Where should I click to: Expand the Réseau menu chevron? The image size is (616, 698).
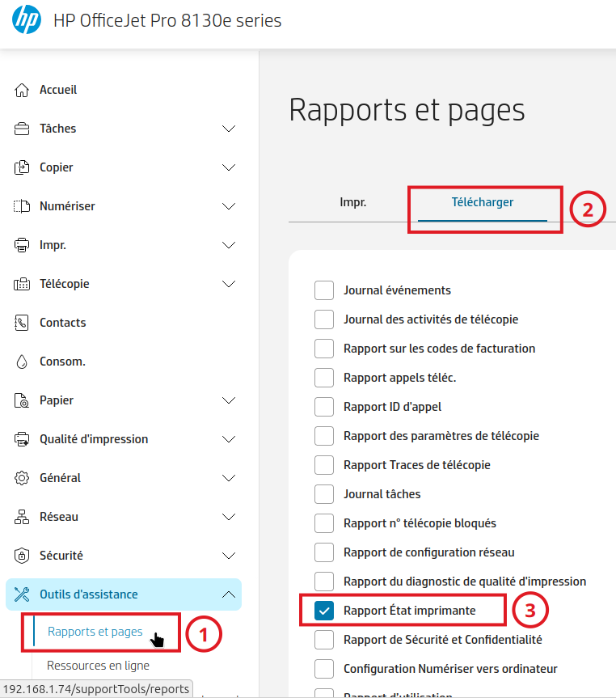[x=229, y=517]
